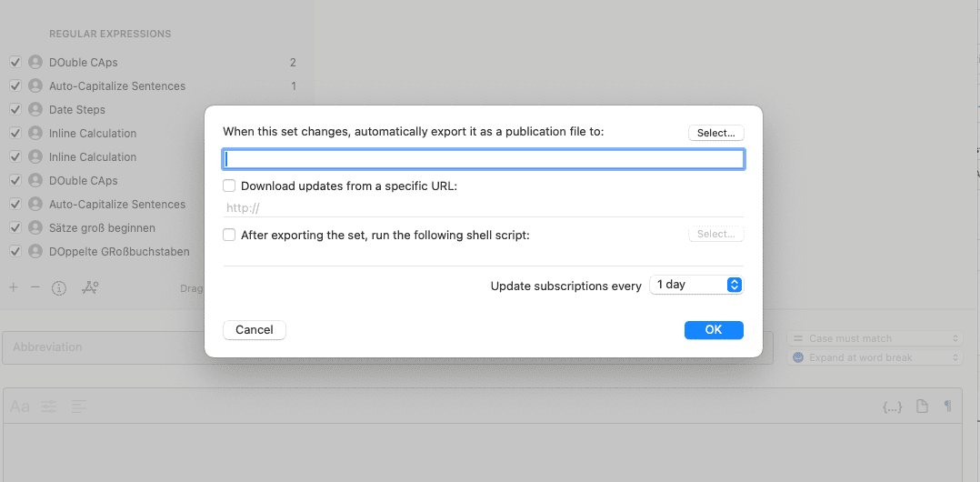
Task: Open the Expand at word break dropdown
Action: [874, 357]
